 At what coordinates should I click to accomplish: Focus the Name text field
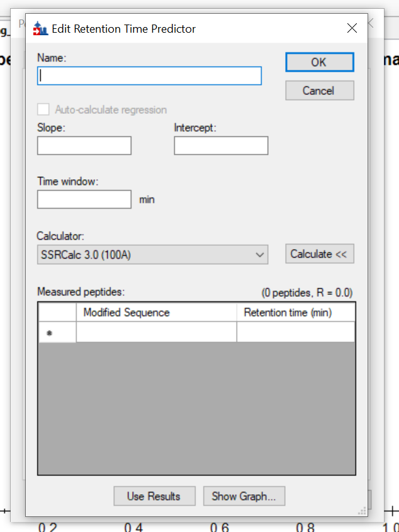tap(149, 76)
